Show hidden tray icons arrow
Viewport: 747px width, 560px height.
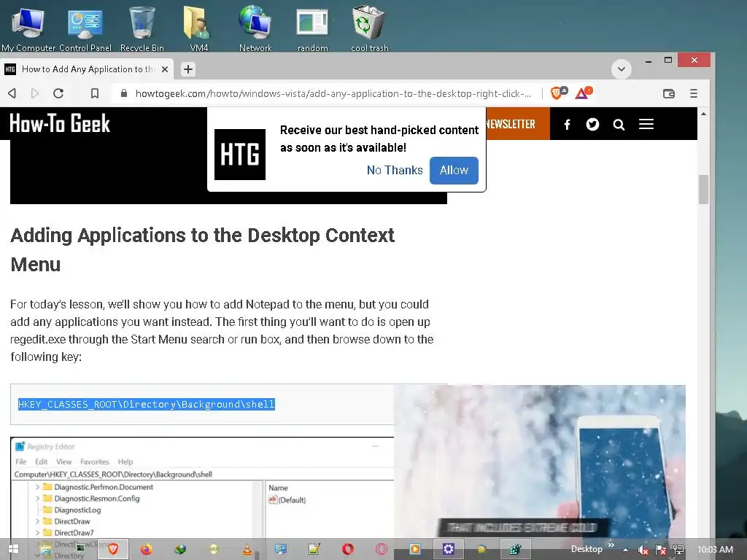pyautogui.click(x=625, y=550)
